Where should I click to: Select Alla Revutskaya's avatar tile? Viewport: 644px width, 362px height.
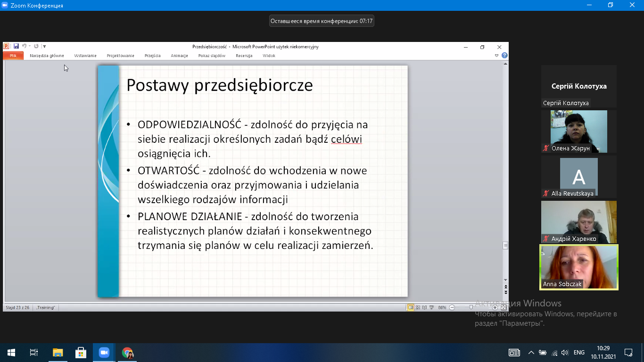pos(579,177)
